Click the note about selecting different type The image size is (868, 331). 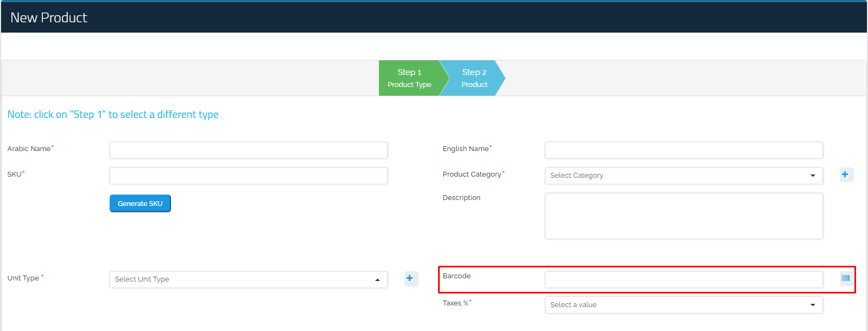point(113,115)
